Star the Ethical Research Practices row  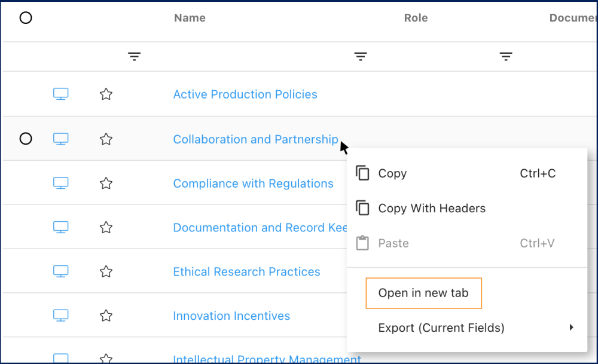(106, 272)
